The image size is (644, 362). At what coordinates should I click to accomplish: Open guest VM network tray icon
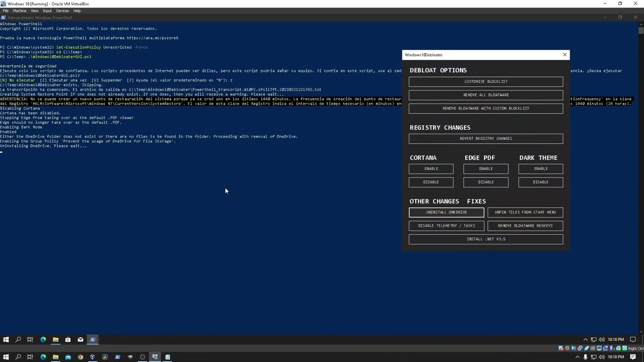click(x=594, y=339)
